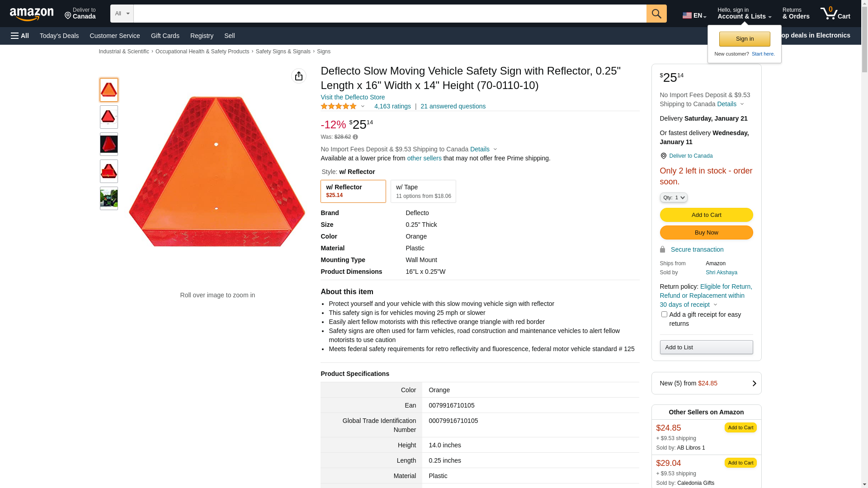This screenshot has height=488, width=868.
Task: Check the gift receipt checkbox
Action: [664, 314]
